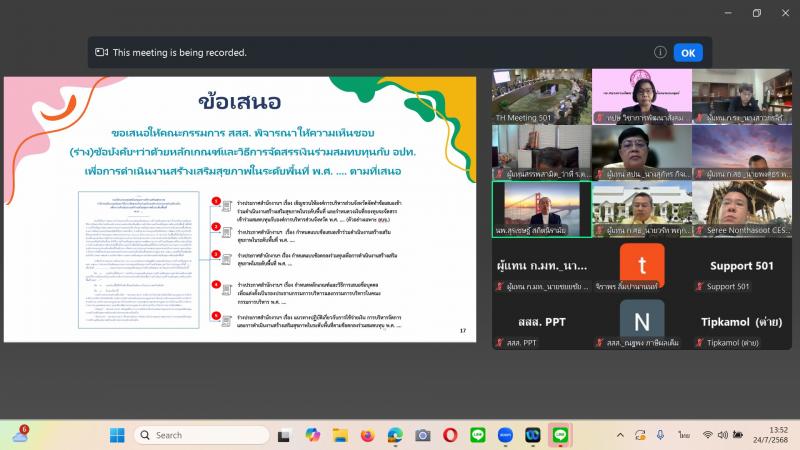Open the clock and date flyout
This screenshot has width=800, height=450.
[x=770, y=435]
